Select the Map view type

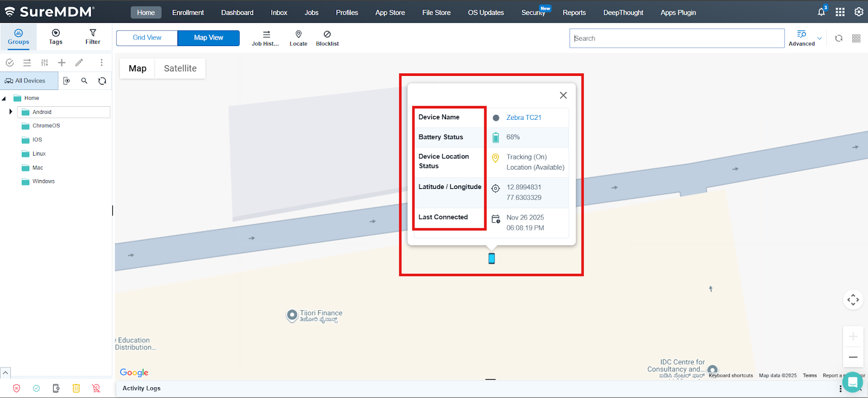tap(137, 68)
